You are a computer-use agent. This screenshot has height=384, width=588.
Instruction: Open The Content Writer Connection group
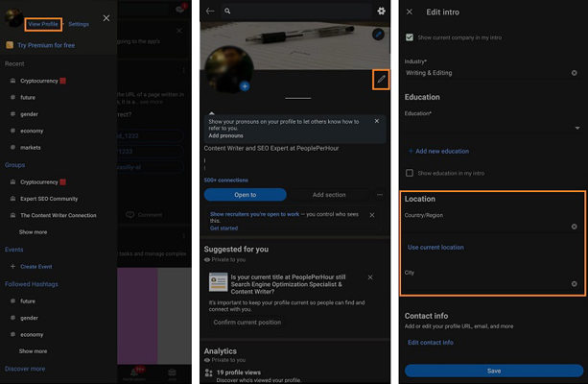59,215
